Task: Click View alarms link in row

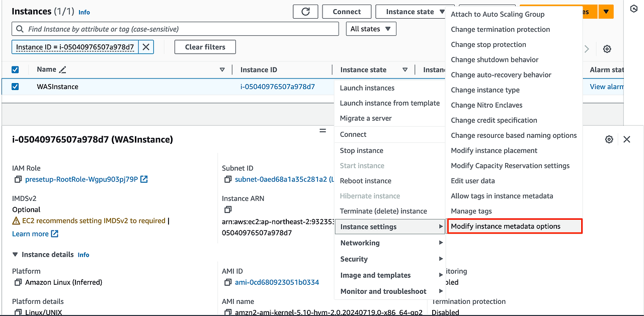Action: 607,87
